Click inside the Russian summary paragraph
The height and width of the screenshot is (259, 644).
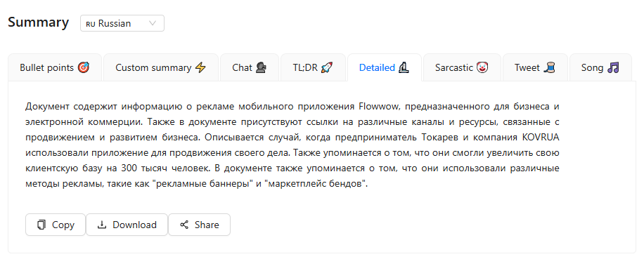(x=292, y=145)
